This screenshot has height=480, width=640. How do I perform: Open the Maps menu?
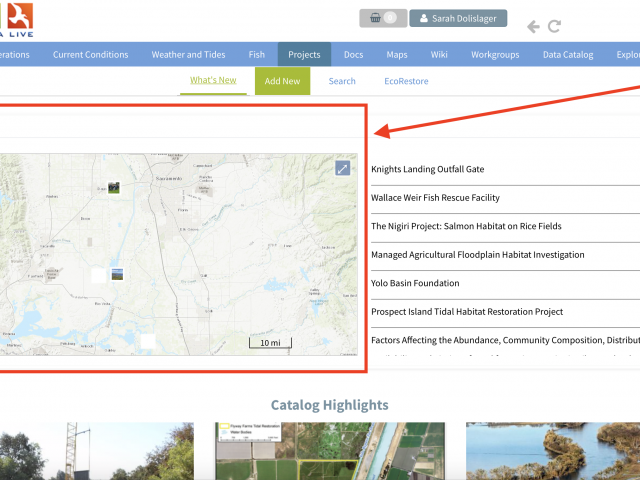pyautogui.click(x=397, y=54)
